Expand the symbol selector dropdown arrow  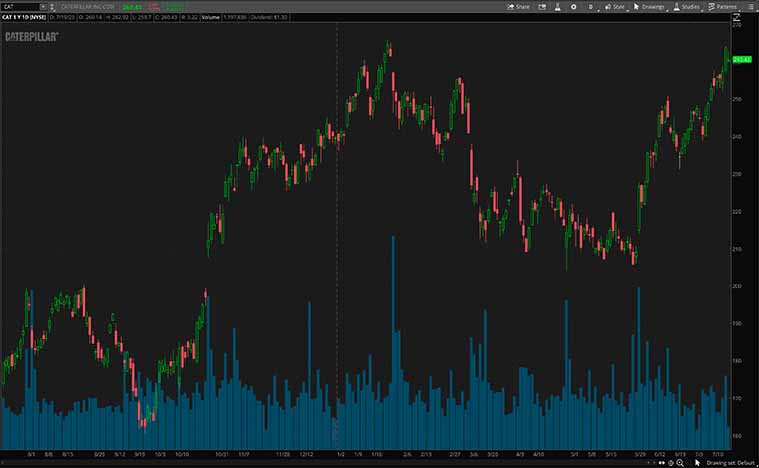42,6
